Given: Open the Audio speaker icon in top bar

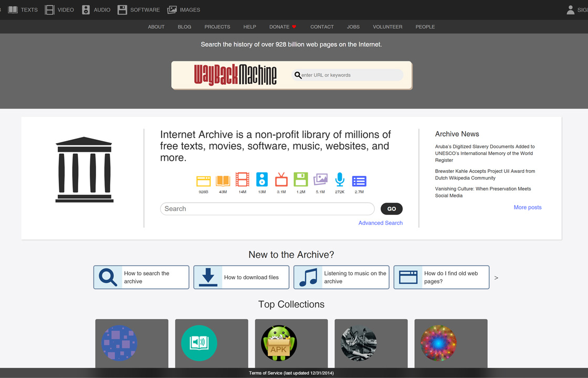Looking at the screenshot, I should 86,10.
